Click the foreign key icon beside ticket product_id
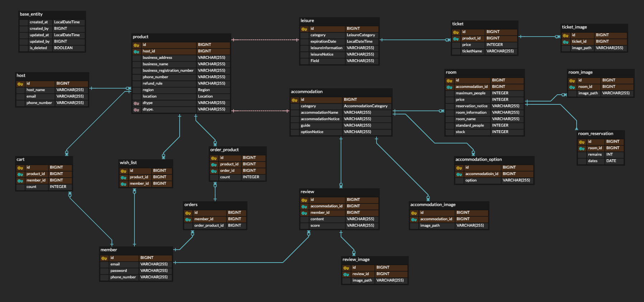The height and width of the screenshot is (302, 644). coord(456,39)
